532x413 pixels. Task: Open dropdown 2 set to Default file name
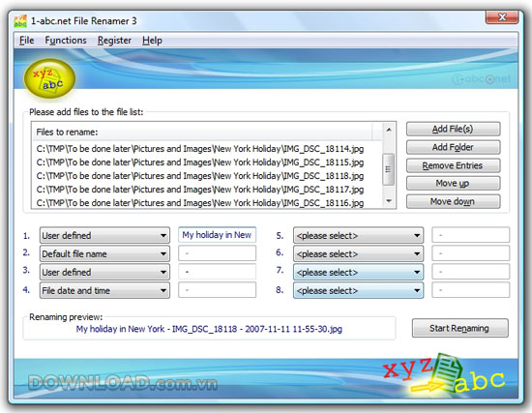click(104, 253)
